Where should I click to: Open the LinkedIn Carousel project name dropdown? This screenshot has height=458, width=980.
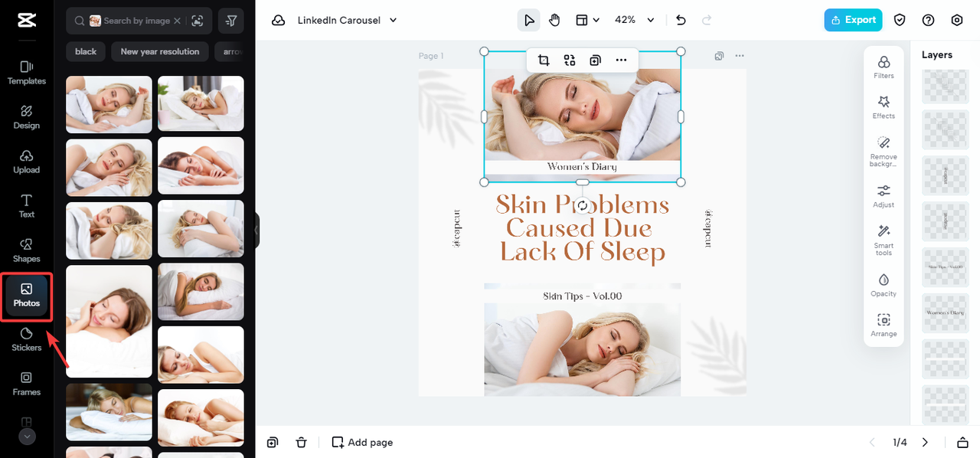point(347,21)
